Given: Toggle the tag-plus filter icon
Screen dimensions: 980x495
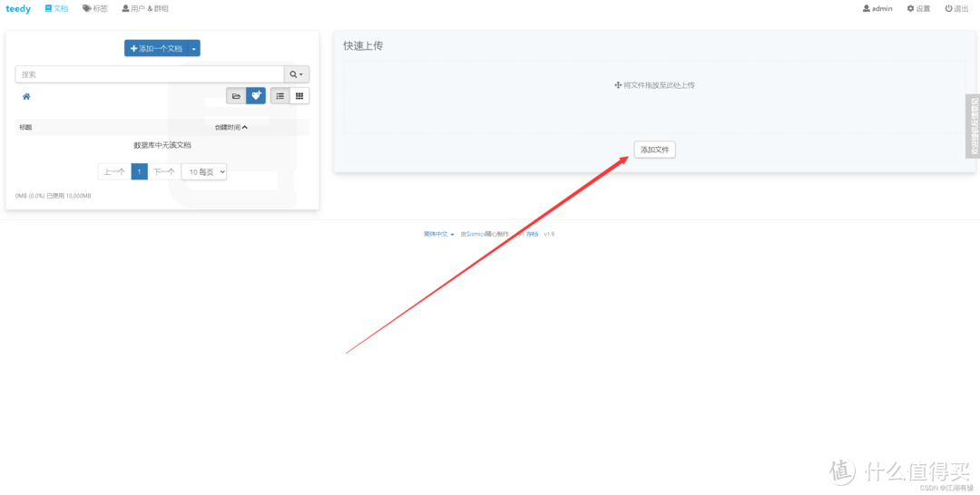Looking at the screenshot, I should [256, 96].
